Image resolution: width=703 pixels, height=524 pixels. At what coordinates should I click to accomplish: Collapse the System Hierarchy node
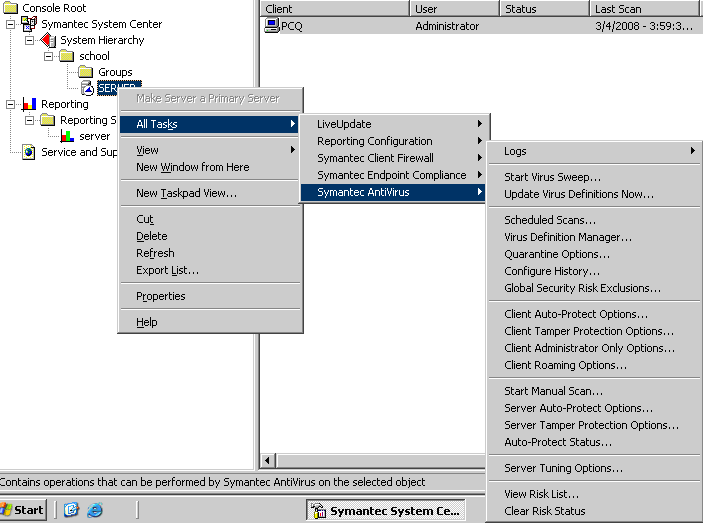pos(29,40)
